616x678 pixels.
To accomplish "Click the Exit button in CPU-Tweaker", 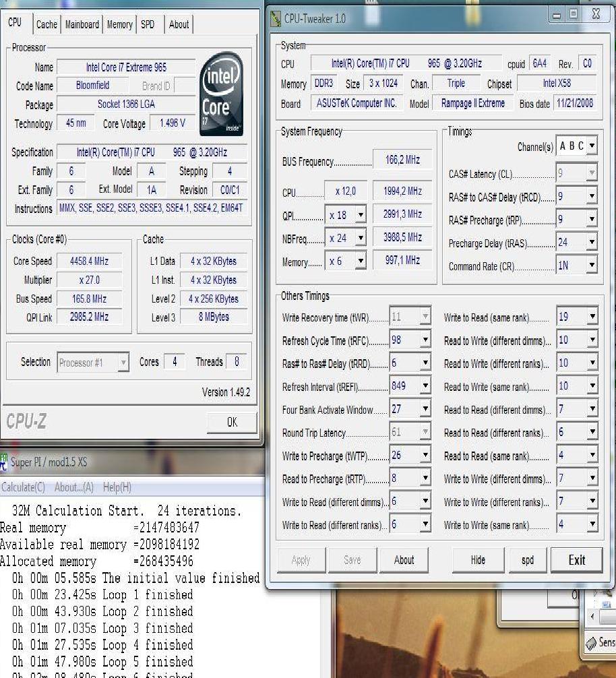I will click(577, 560).
